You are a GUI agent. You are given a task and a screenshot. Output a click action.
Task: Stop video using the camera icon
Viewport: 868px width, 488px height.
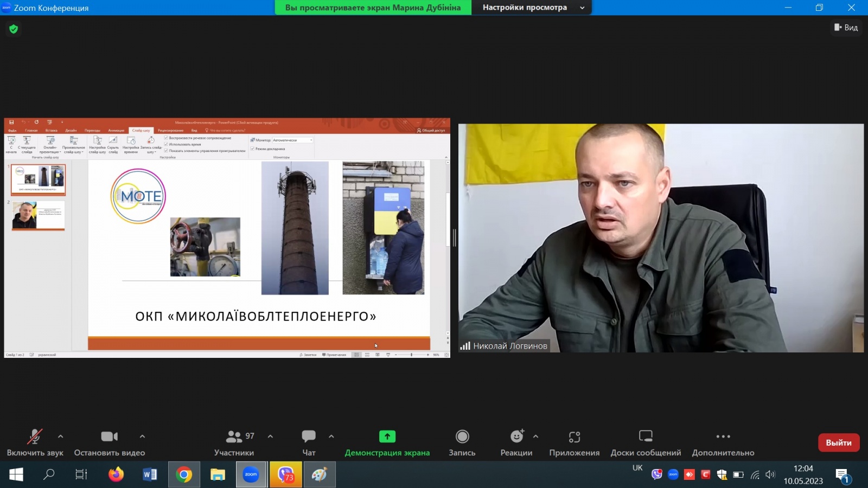(109, 436)
